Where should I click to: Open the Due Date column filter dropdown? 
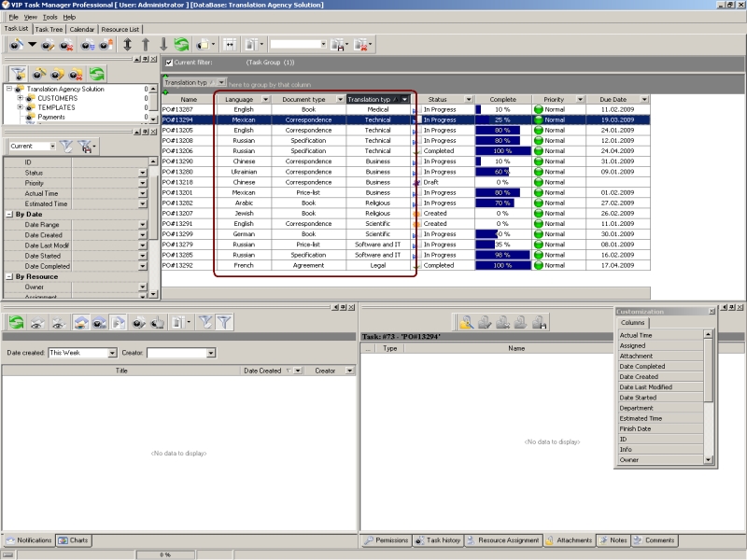[644, 100]
